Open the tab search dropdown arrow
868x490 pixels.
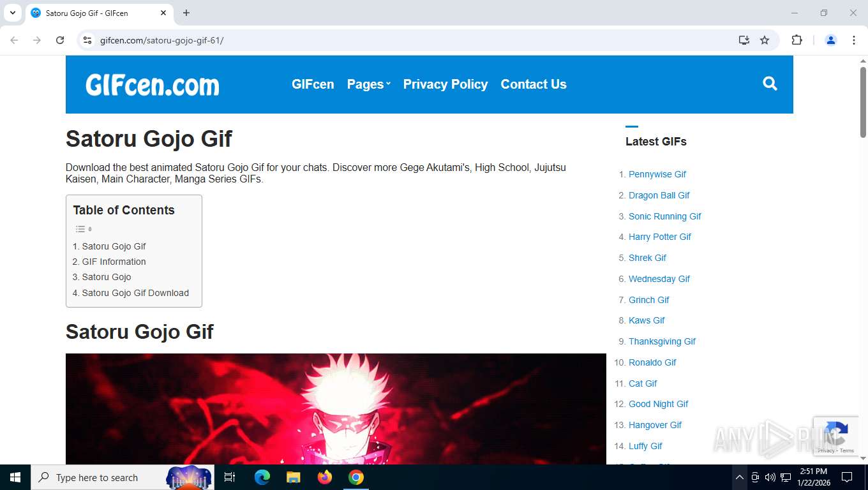pos(12,13)
